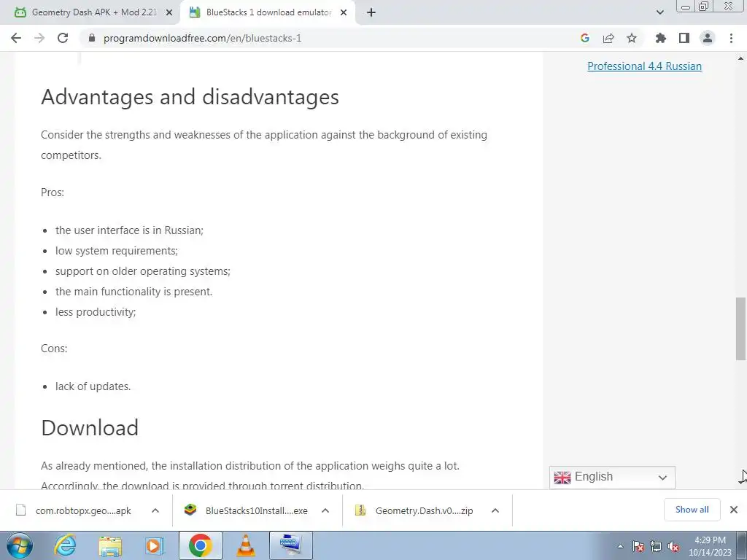
Task: Click the text 'low system requirements;'
Action: pyautogui.click(x=116, y=251)
